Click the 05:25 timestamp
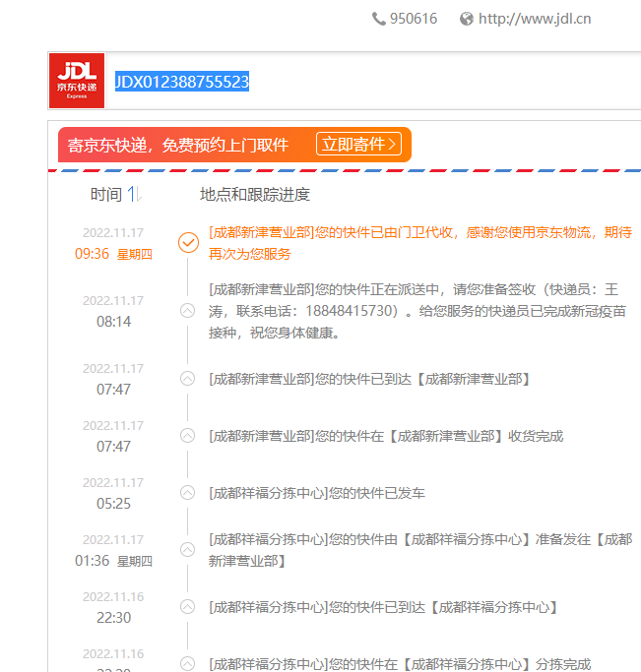 click(113, 503)
